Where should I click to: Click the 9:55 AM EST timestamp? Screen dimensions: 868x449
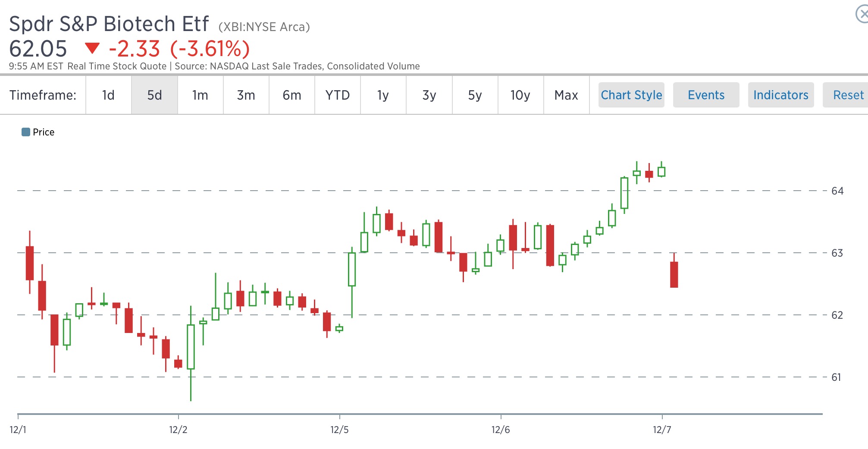pyautogui.click(x=36, y=66)
